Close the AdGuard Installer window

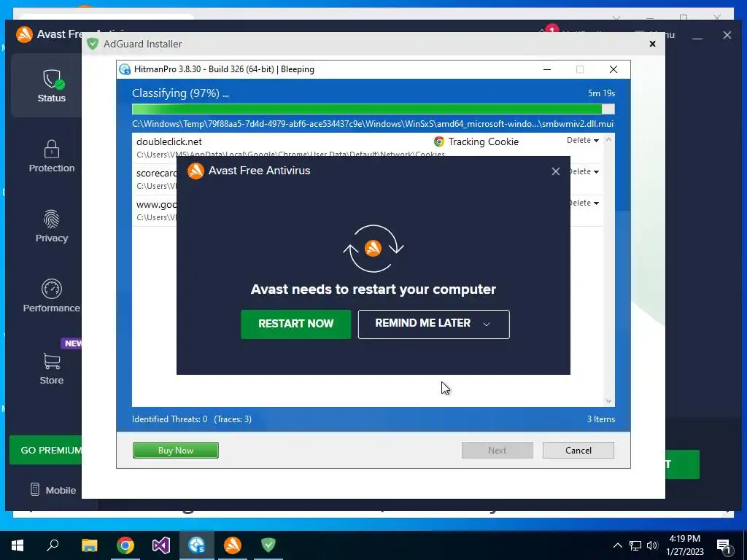click(x=653, y=44)
